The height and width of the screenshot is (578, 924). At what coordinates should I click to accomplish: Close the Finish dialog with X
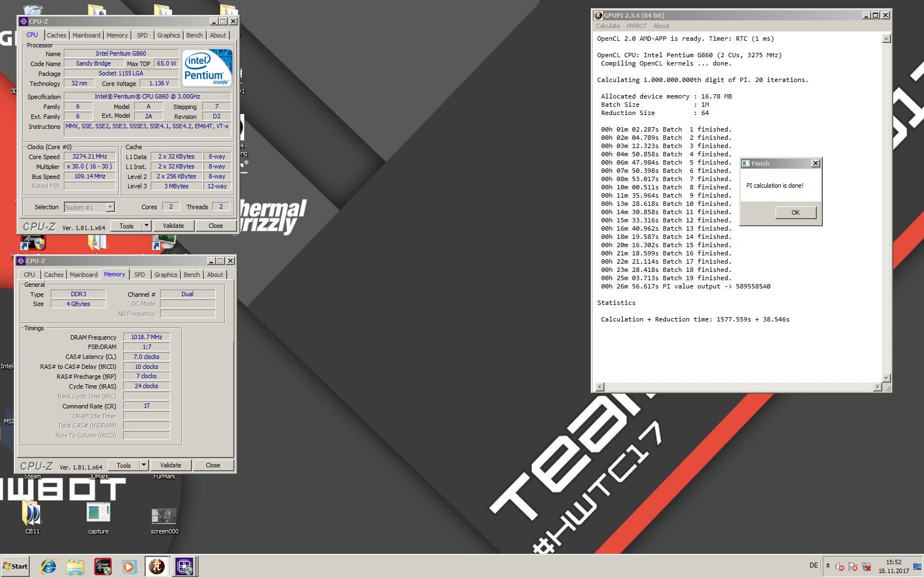(x=816, y=163)
